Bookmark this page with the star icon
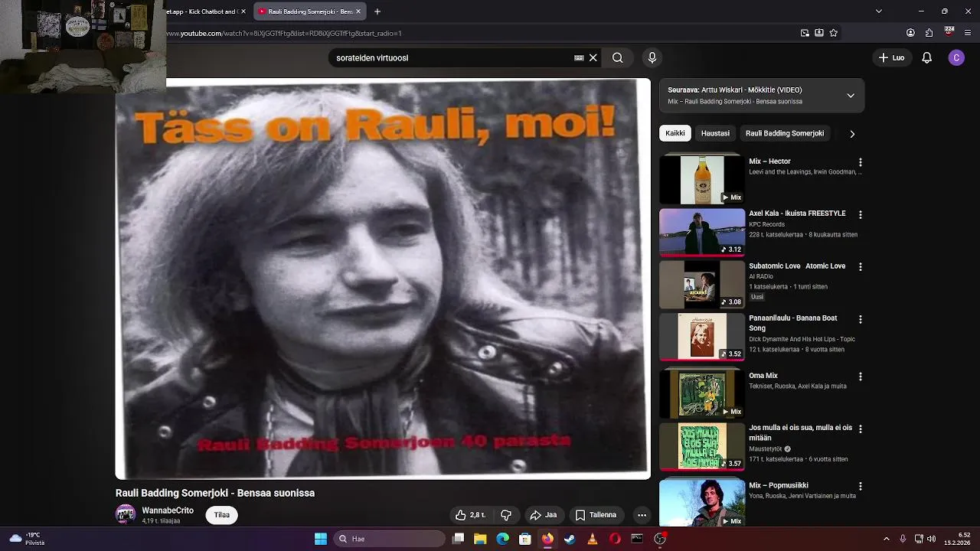Screen dimensions: 980x551 pyautogui.click(x=834, y=33)
